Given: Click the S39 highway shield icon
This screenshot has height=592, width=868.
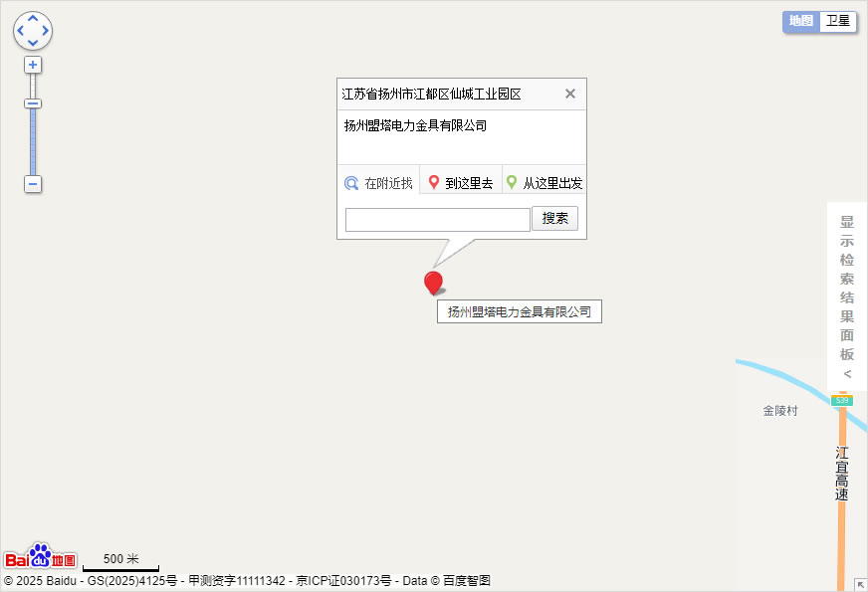Looking at the screenshot, I should [x=842, y=400].
